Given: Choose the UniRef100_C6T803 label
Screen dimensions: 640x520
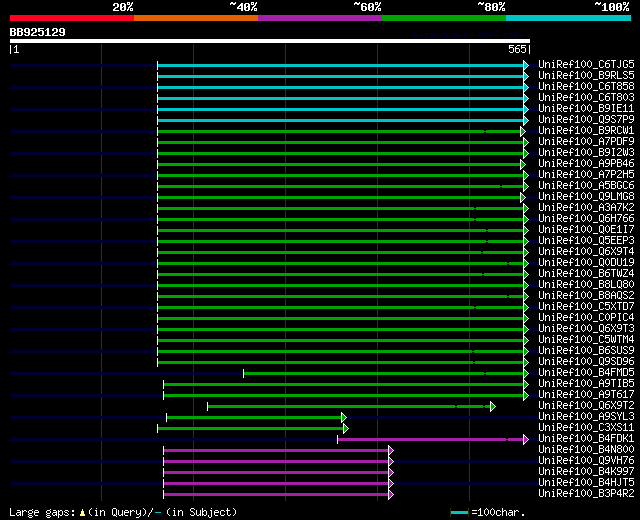Looking at the screenshot, I should 586,98.
